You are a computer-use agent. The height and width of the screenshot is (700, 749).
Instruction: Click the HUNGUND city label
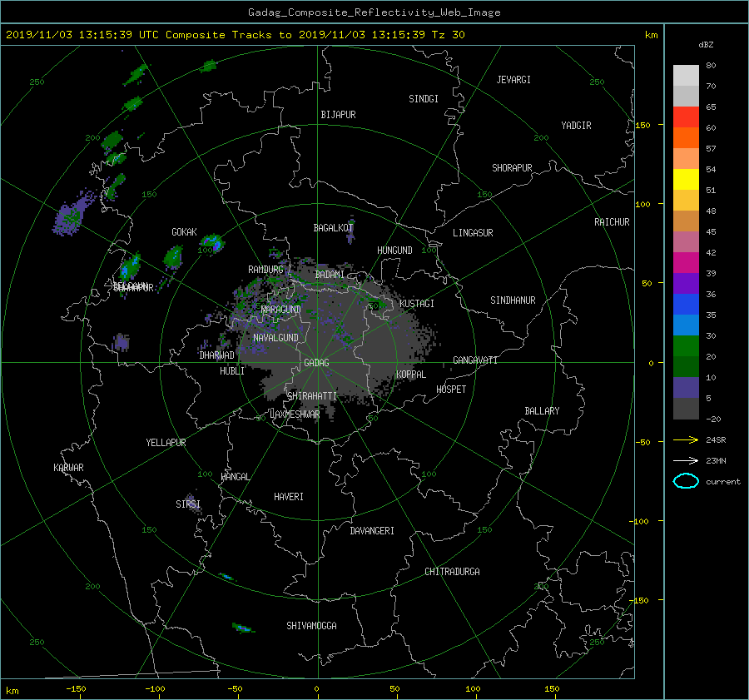pos(394,251)
